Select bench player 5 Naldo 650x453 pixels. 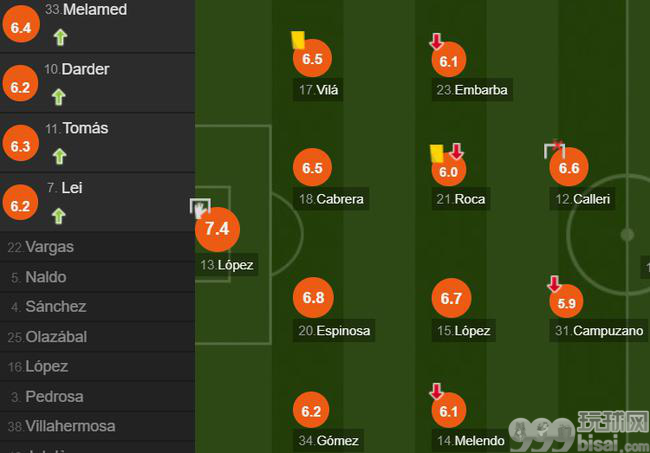click(x=97, y=277)
